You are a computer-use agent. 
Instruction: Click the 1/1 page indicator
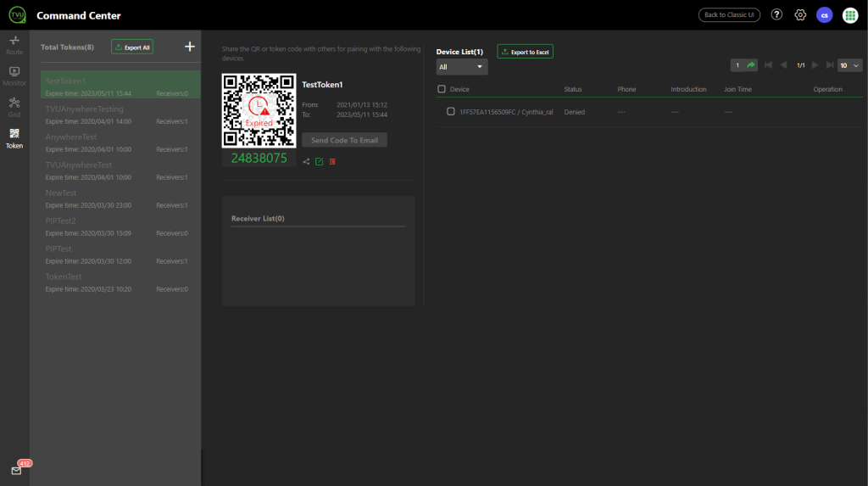click(x=800, y=65)
